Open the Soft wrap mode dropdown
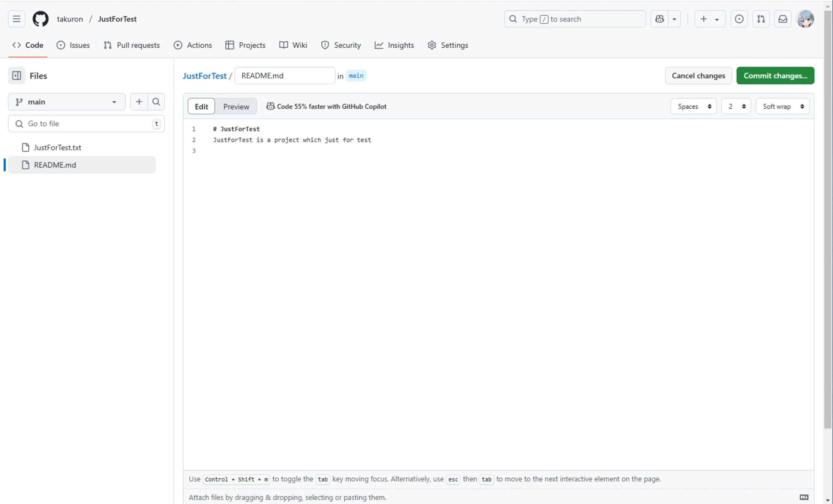 tap(782, 106)
